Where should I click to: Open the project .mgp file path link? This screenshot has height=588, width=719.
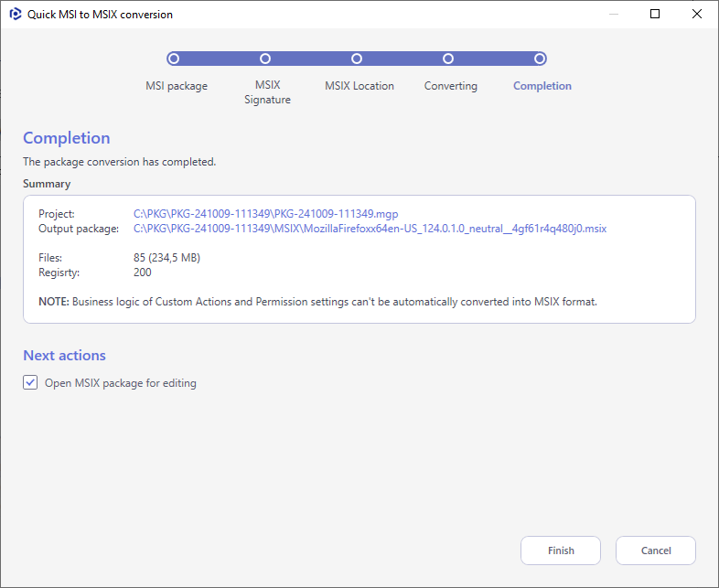coord(265,214)
